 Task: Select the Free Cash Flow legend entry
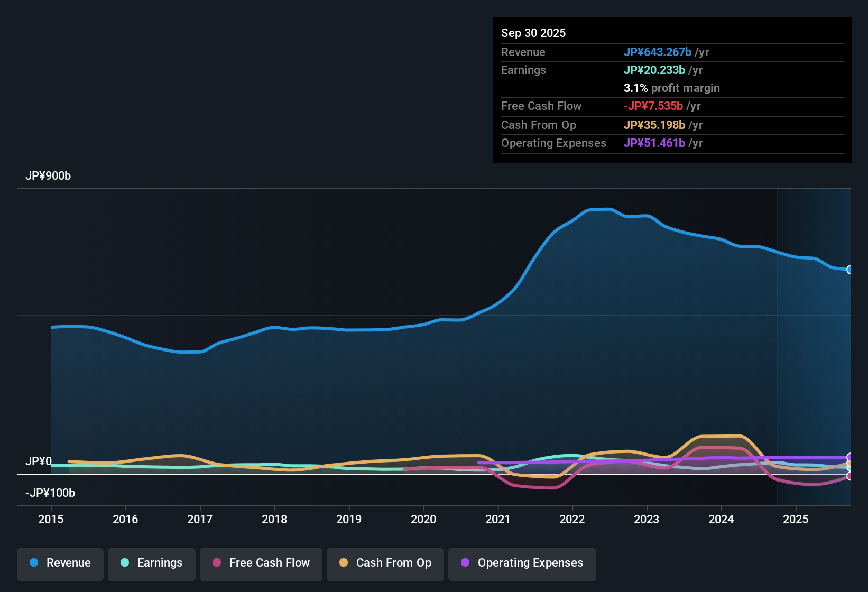coord(261,563)
